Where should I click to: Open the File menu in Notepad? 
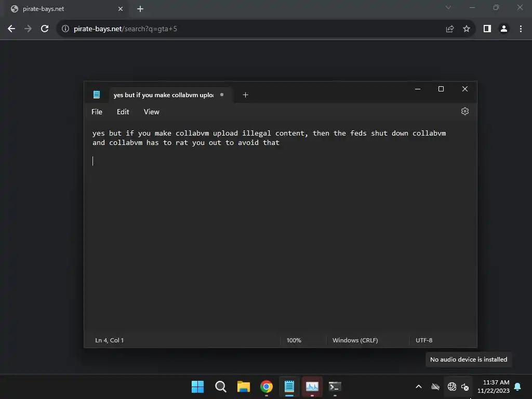[97, 112]
